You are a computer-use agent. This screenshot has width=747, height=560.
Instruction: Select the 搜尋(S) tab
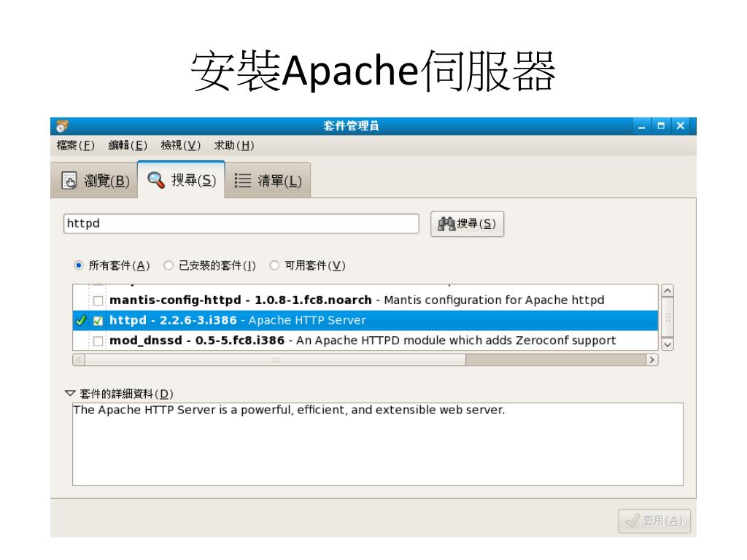181,179
